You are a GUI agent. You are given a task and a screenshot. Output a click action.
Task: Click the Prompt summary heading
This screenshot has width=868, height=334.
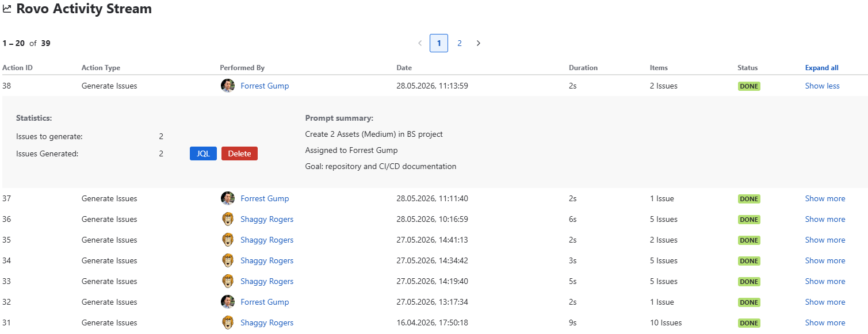coord(339,118)
